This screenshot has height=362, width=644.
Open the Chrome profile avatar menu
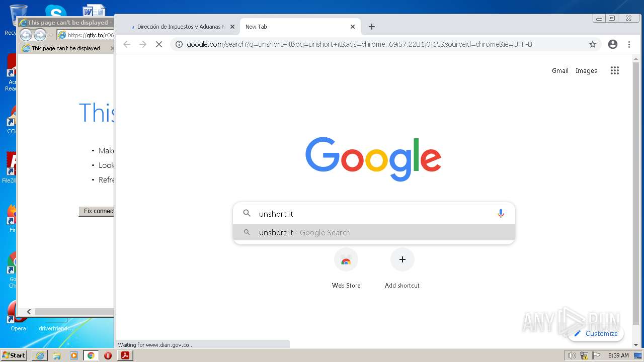(x=613, y=44)
